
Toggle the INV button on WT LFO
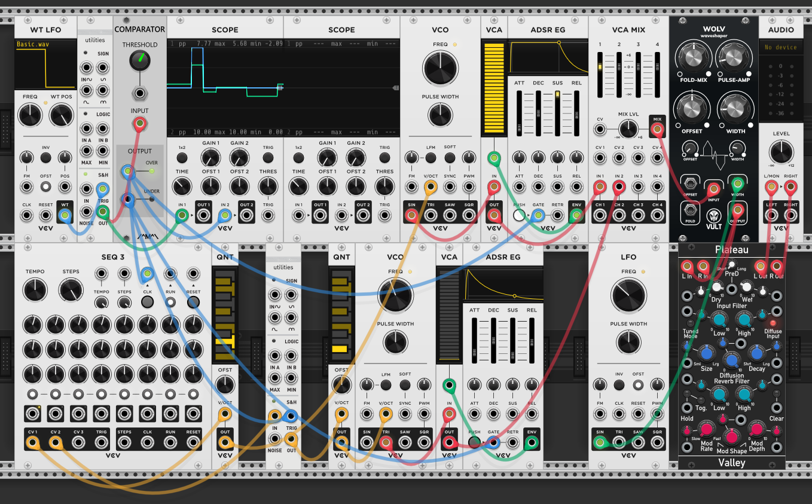pyautogui.click(x=45, y=158)
